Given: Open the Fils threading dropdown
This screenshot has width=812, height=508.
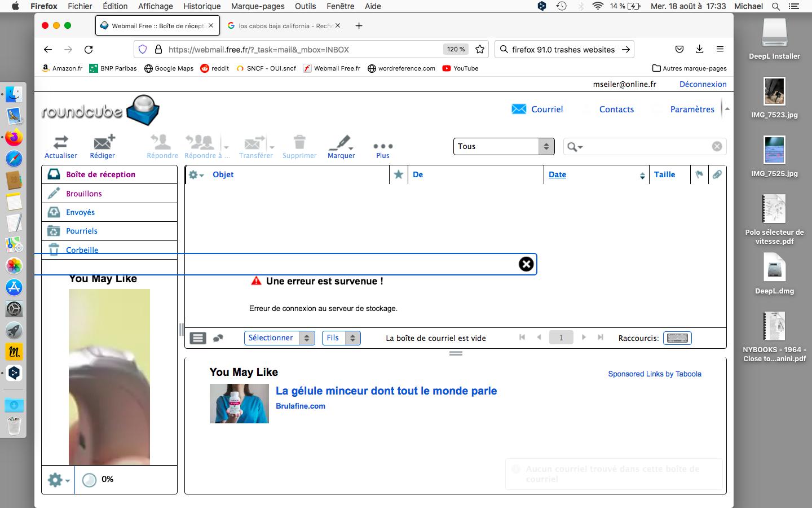Looking at the screenshot, I should click(x=341, y=338).
